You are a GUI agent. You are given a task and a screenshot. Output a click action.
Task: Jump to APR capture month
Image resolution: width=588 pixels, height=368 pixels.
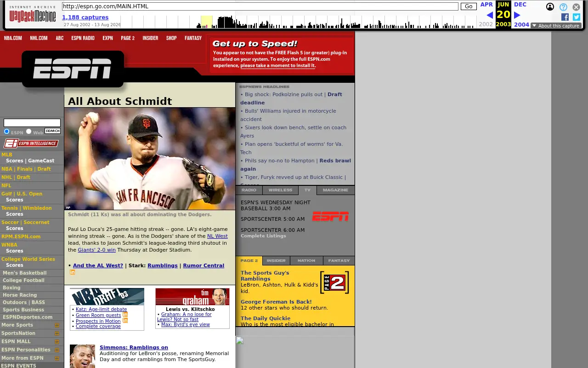486,5
